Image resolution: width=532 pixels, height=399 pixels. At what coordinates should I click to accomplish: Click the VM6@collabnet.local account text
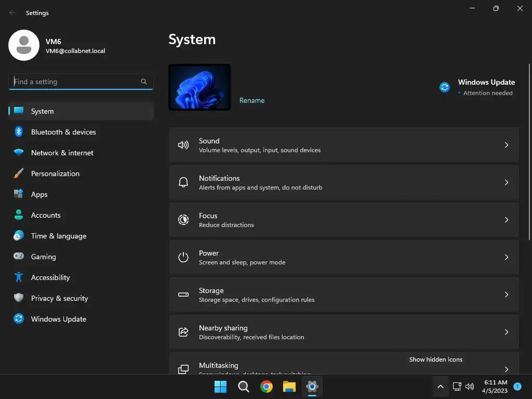click(x=75, y=51)
